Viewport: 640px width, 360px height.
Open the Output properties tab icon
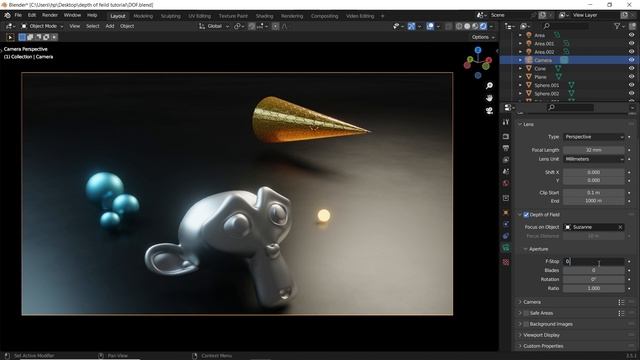tap(506, 148)
